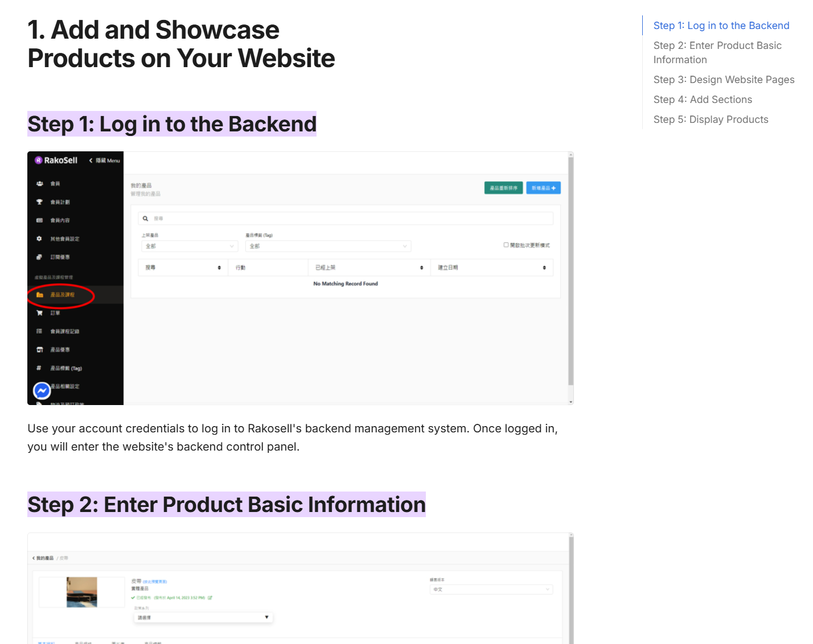Click the store product discount icon

click(39, 350)
